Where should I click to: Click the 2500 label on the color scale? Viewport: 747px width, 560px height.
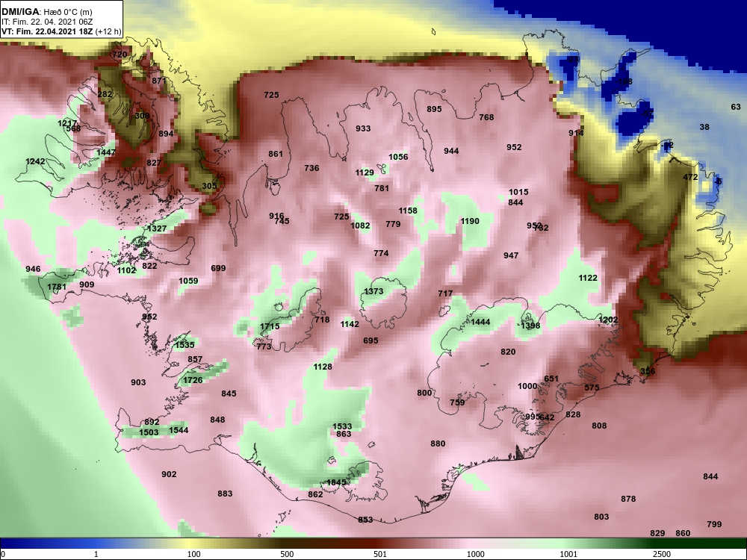click(662, 554)
